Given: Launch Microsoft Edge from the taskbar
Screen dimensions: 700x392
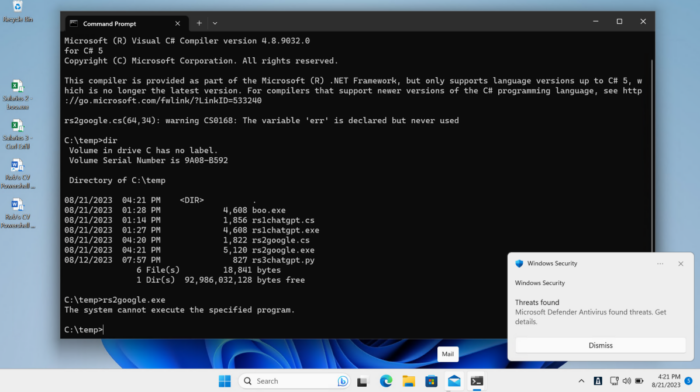Looking at the screenshot, I should 386,381.
